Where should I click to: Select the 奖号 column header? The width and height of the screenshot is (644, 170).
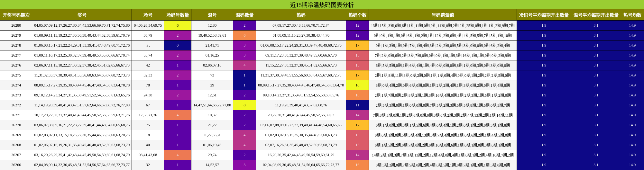pyautogui.click(x=82, y=15)
